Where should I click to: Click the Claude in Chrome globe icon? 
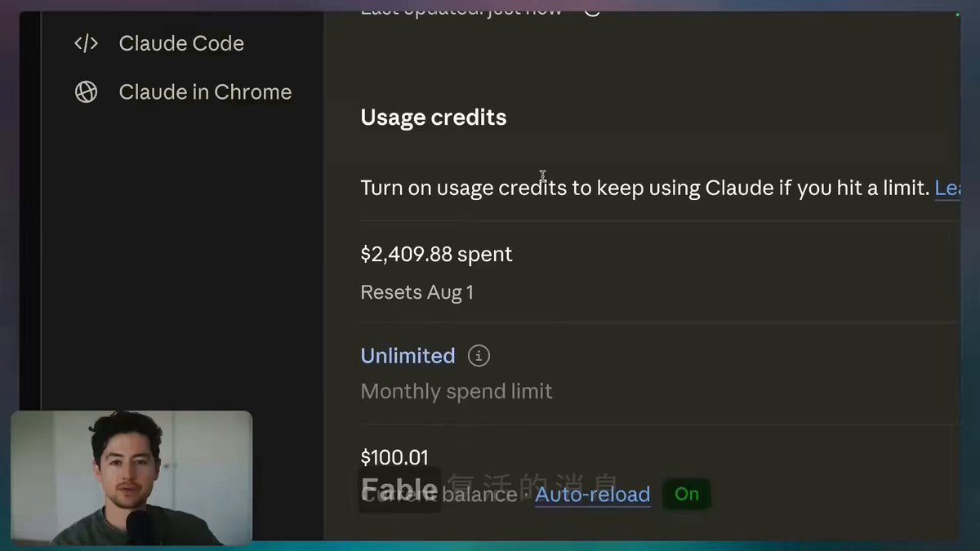tap(86, 92)
